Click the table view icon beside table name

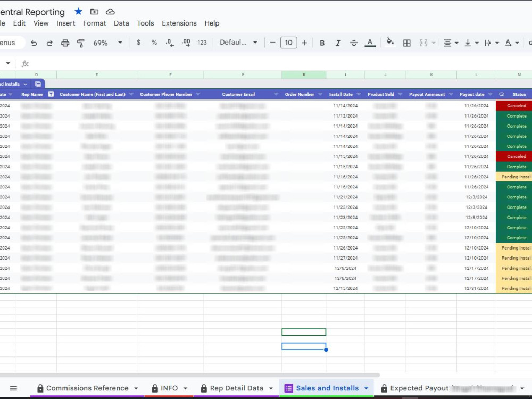pyautogui.click(x=38, y=84)
